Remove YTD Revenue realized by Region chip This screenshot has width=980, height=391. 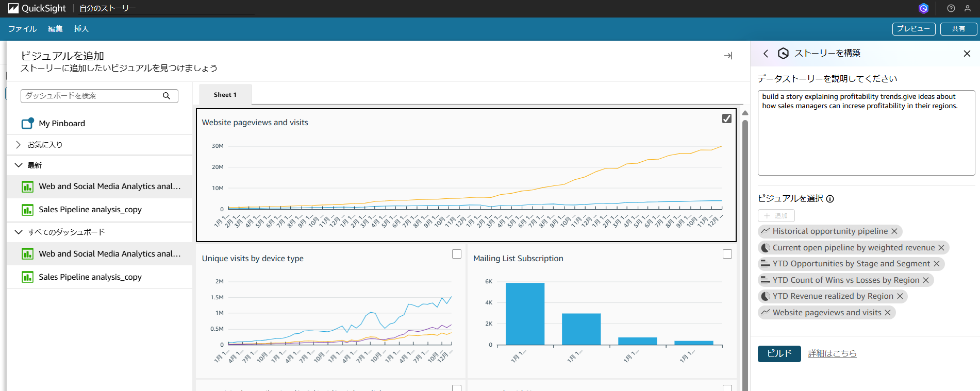900,296
